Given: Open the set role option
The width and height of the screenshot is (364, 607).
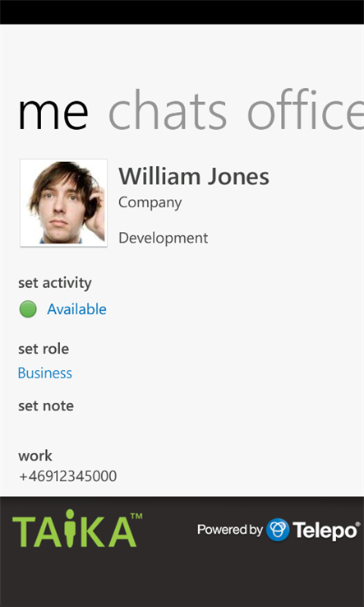Looking at the screenshot, I should [44, 349].
